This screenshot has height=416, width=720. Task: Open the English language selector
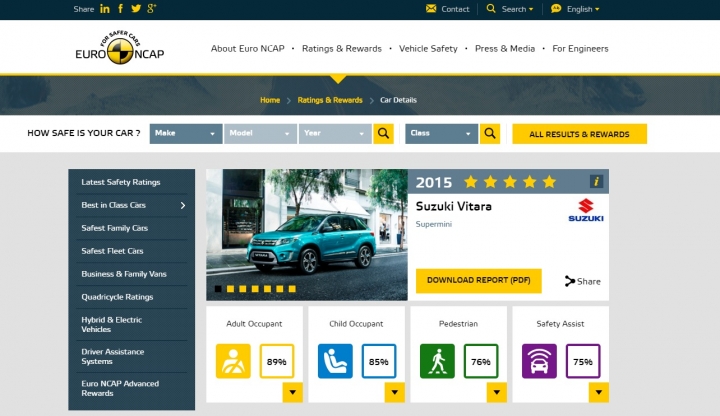583,9
